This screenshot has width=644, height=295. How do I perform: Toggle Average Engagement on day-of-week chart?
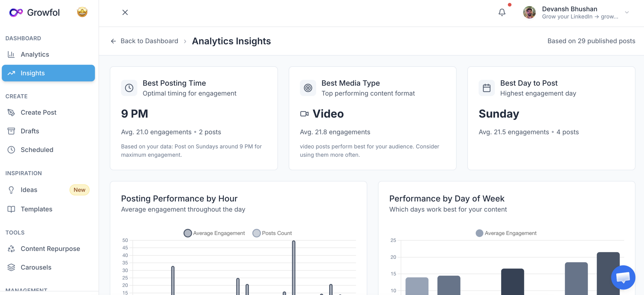tap(506, 233)
